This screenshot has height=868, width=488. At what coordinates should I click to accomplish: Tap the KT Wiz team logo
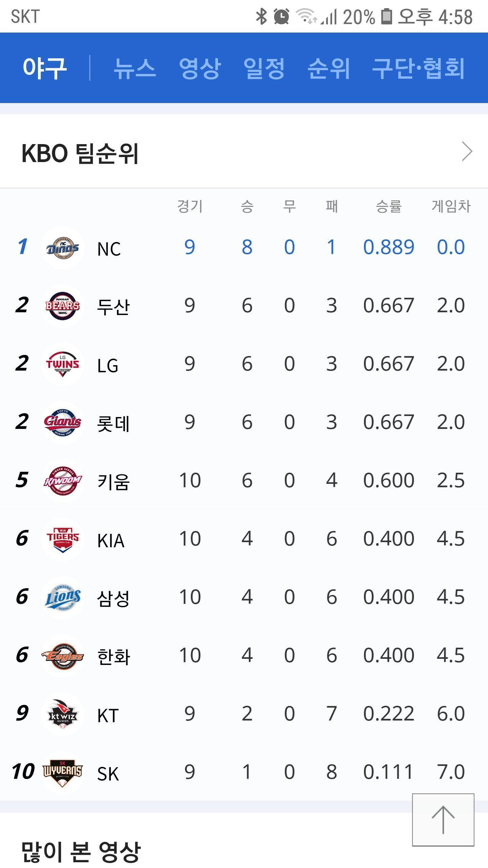(63, 714)
